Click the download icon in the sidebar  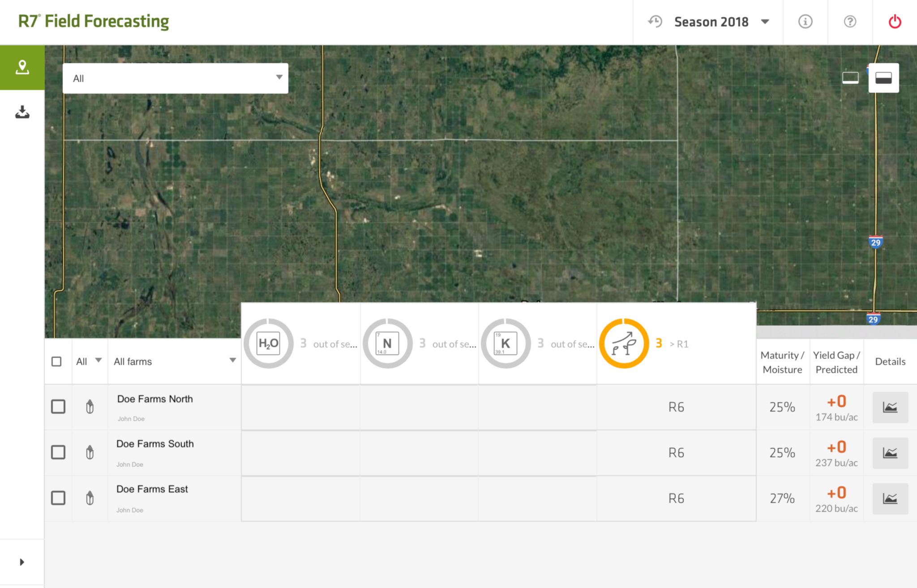click(x=22, y=112)
